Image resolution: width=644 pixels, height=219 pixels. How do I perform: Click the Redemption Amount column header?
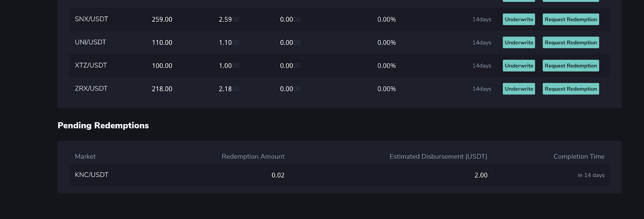tap(253, 157)
